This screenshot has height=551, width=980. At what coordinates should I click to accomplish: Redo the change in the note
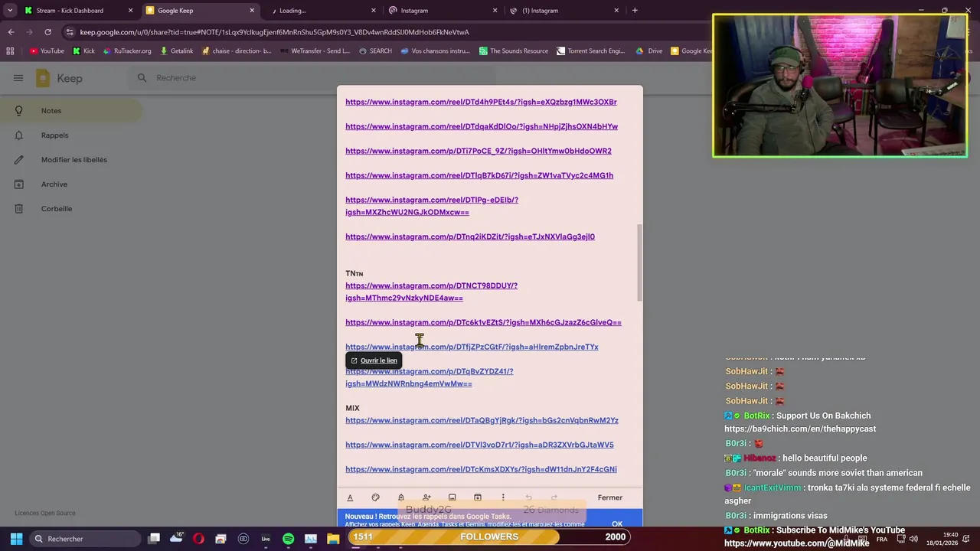554,497
